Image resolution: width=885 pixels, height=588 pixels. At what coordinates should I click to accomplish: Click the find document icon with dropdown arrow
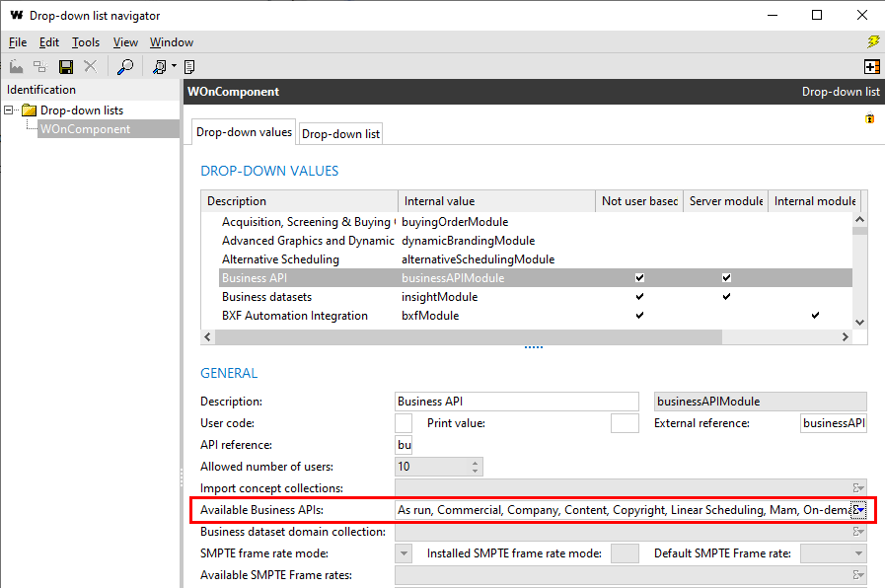161,66
